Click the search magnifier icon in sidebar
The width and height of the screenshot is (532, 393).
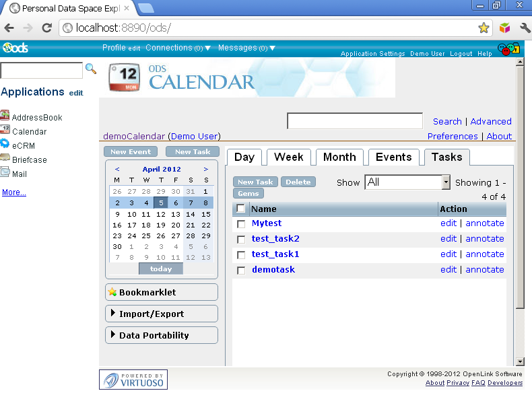tap(91, 69)
